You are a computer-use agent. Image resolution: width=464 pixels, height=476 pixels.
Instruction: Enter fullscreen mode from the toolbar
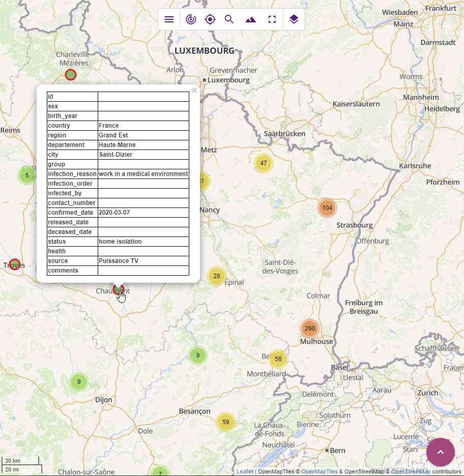[x=272, y=19]
